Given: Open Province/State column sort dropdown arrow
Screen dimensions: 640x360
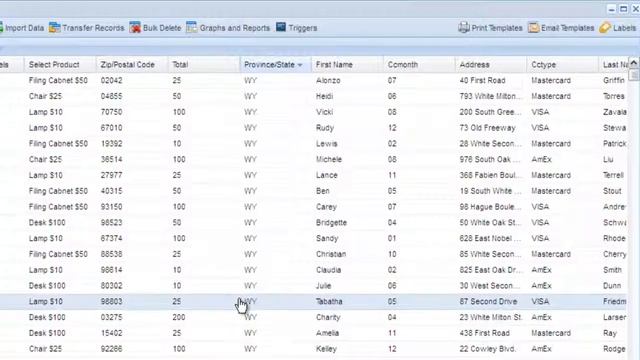Looking at the screenshot, I should tap(300, 65).
